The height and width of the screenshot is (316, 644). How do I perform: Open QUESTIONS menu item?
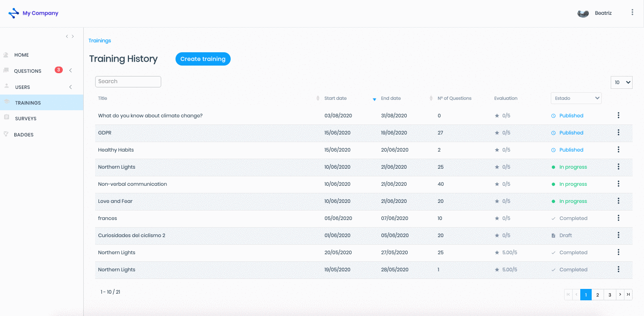[x=28, y=71]
